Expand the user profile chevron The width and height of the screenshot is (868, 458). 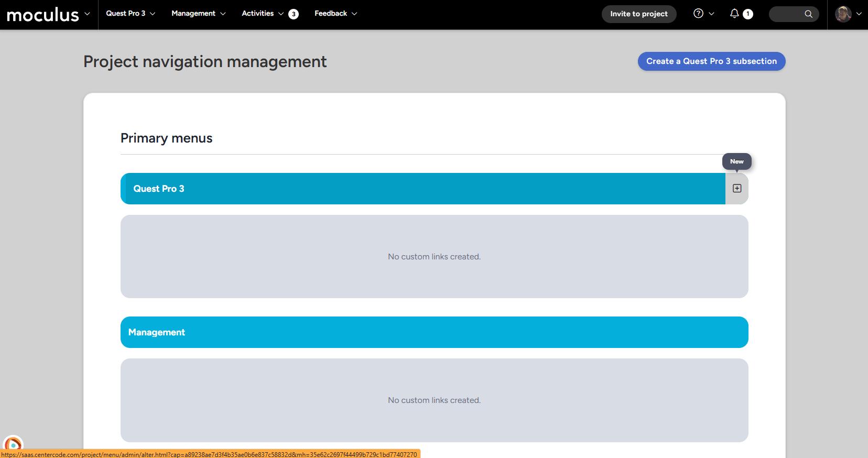coord(859,14)
